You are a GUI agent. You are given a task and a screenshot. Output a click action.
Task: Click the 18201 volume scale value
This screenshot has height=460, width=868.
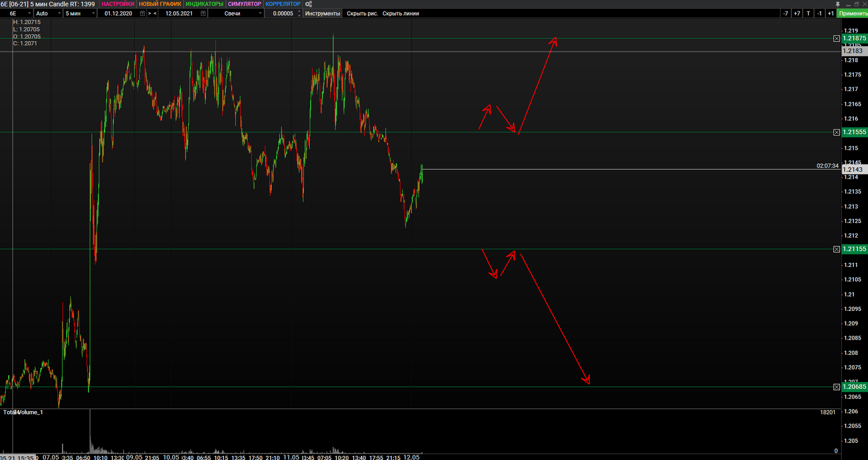(x=827, y=413)
